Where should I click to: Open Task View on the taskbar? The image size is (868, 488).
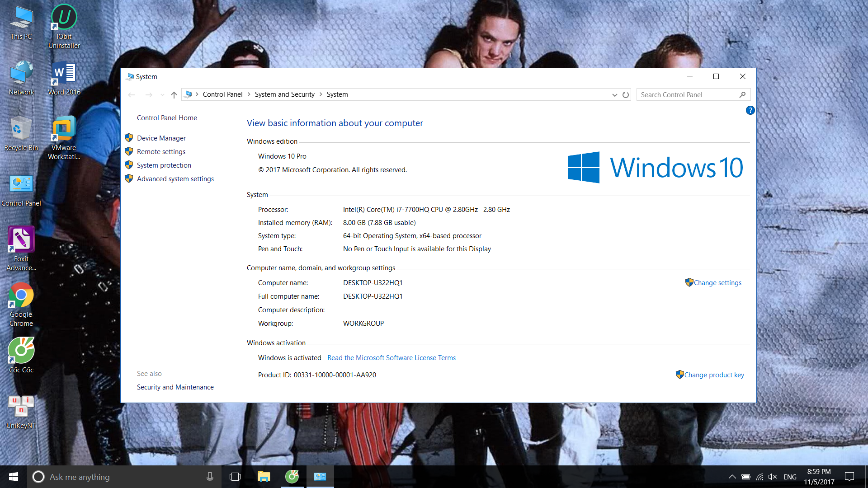235,477
